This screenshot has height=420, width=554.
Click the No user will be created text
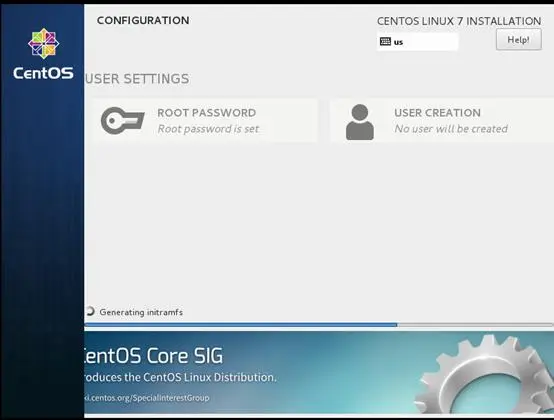point(451,129)
